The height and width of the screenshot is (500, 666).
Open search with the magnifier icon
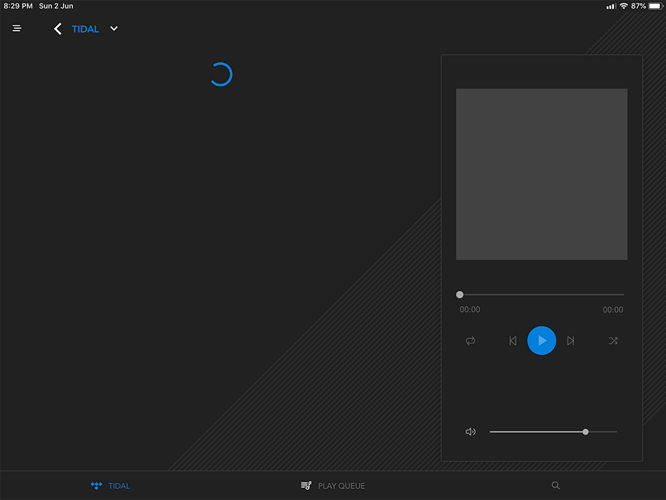tap(556, 485)
